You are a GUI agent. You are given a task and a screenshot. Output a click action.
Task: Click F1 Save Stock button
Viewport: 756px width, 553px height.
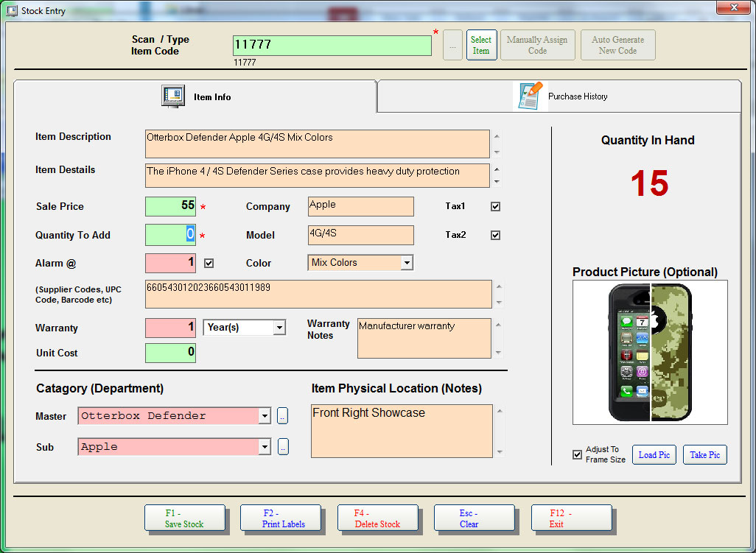(185, 518)
